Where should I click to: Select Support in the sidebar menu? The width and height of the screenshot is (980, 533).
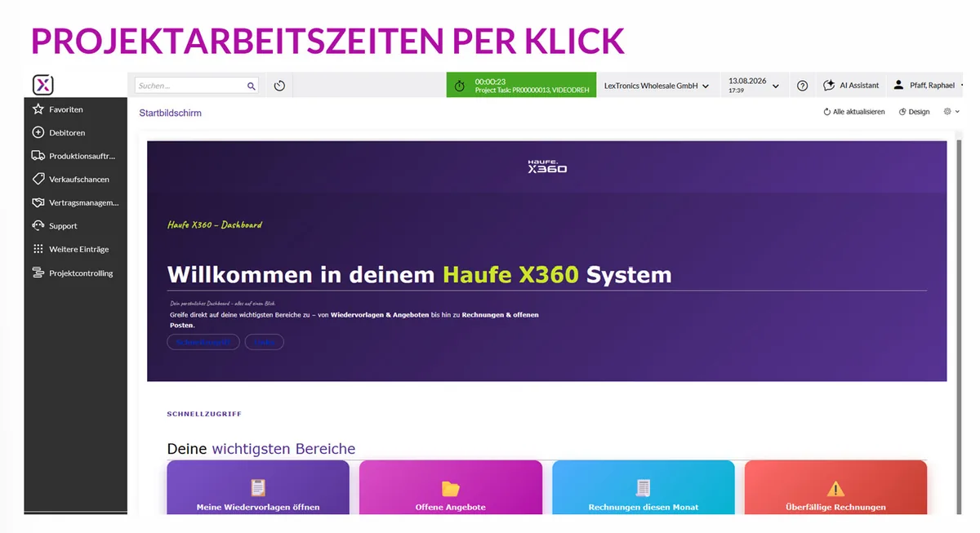(x=63, y=226)
